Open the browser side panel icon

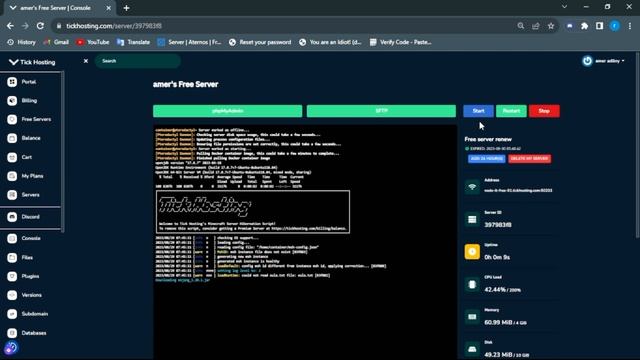click(599, 26)
